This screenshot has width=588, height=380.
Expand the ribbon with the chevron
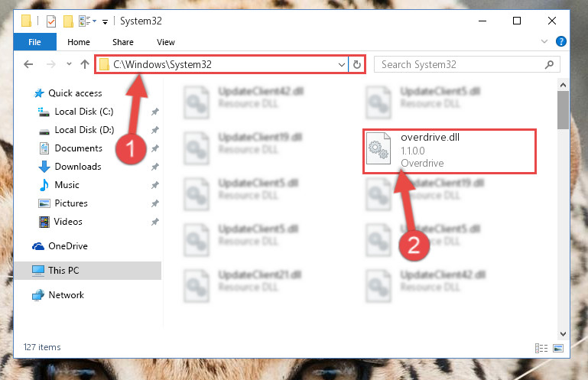point(544,41)
